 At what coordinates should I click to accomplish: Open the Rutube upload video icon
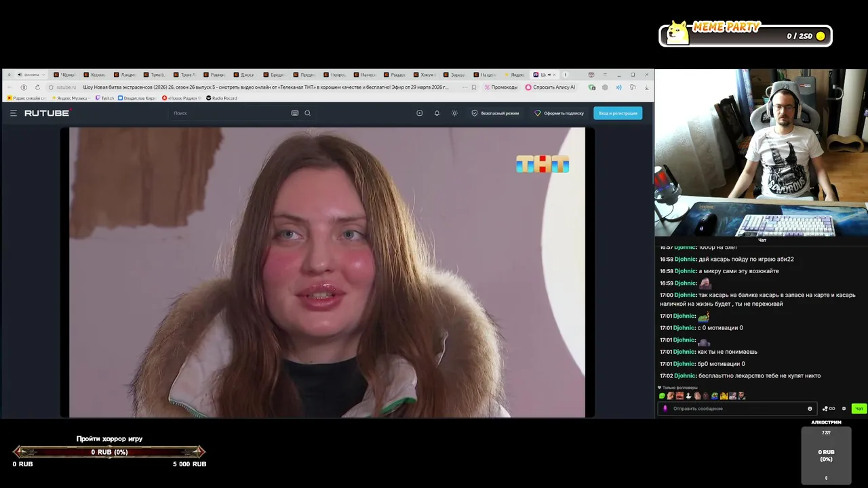pyautogui.click(x=419, y=113)
